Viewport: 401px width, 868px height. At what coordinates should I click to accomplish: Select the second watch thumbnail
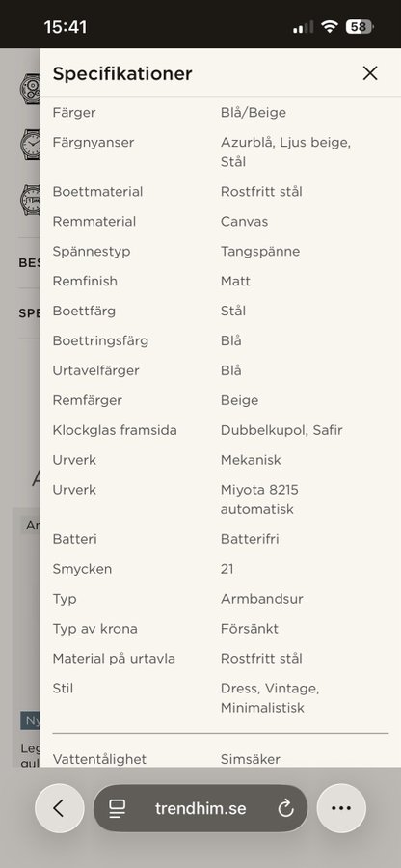(31, 145)
